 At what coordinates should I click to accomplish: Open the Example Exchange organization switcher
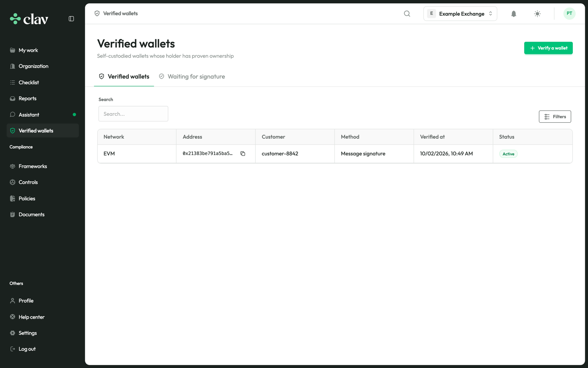pos(460,13)
